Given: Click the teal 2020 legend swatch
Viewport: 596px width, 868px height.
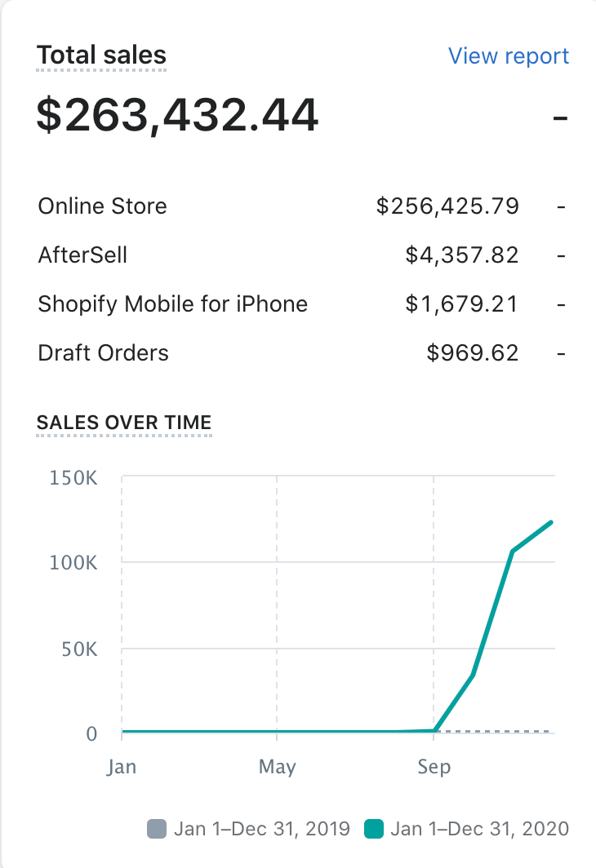Looking at the screenshot, I should click(x=373, y=829).
